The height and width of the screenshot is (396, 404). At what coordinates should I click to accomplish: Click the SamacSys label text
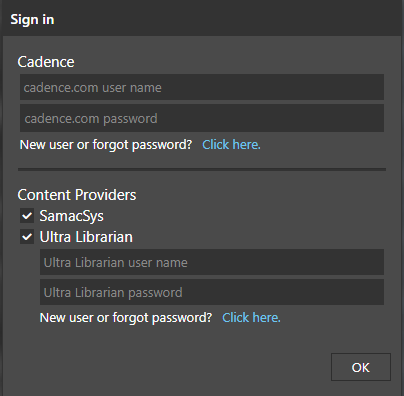click(x=72, y=216)
